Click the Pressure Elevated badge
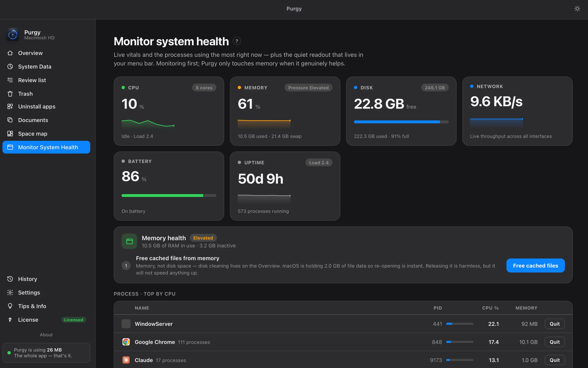588x368 pixels. (308, 88)
